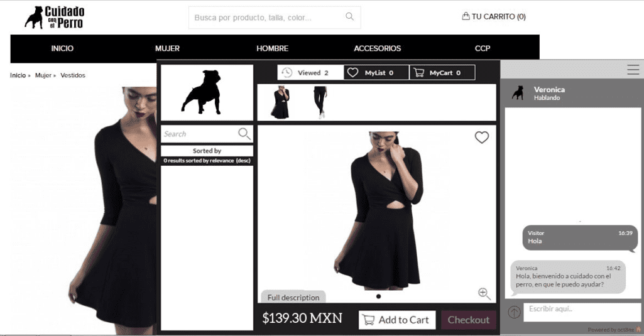Open the chat hamburger menu
This screenshot has width=644, height=336.
(x=633, y=70)
